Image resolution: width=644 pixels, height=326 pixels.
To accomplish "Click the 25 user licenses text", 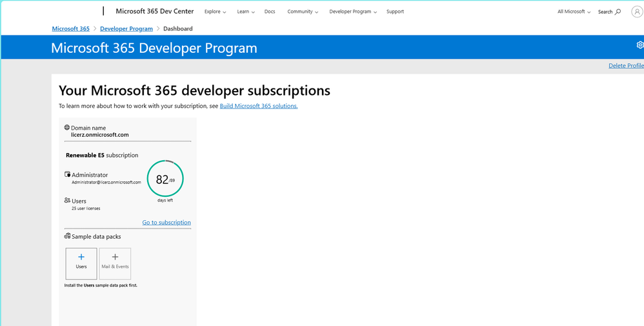I will point(86,209).
